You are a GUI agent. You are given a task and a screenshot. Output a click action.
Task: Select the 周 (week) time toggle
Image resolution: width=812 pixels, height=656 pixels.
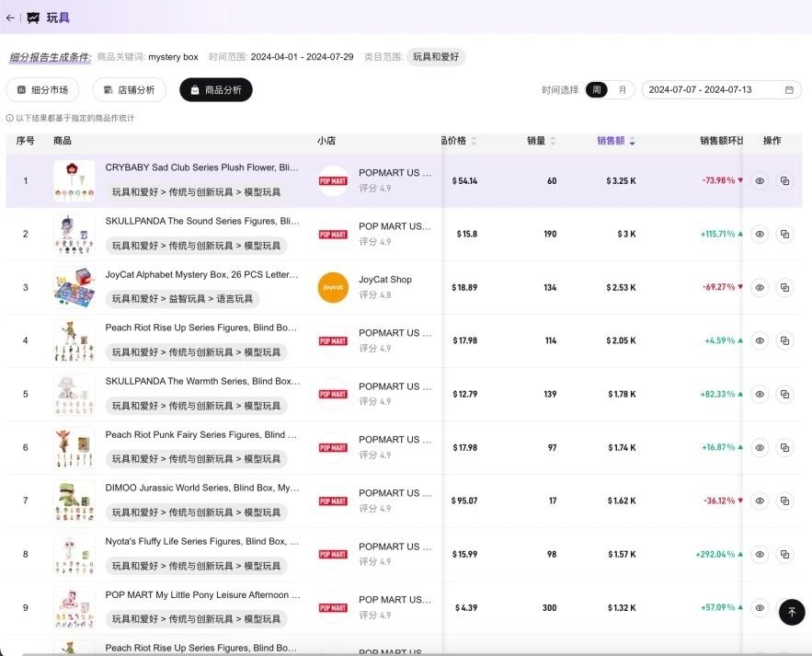click(x=597, y=90)
